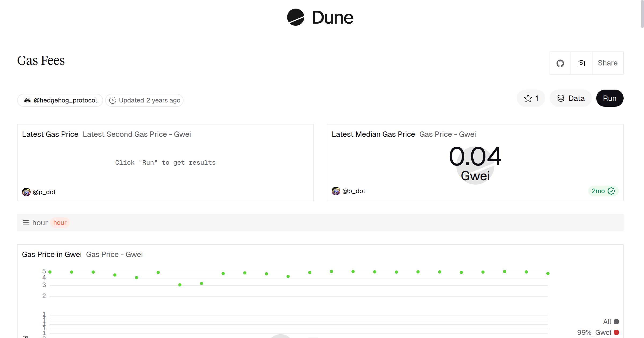Open the GitHub icon in the top toolbar

click(x=560, y=63)
